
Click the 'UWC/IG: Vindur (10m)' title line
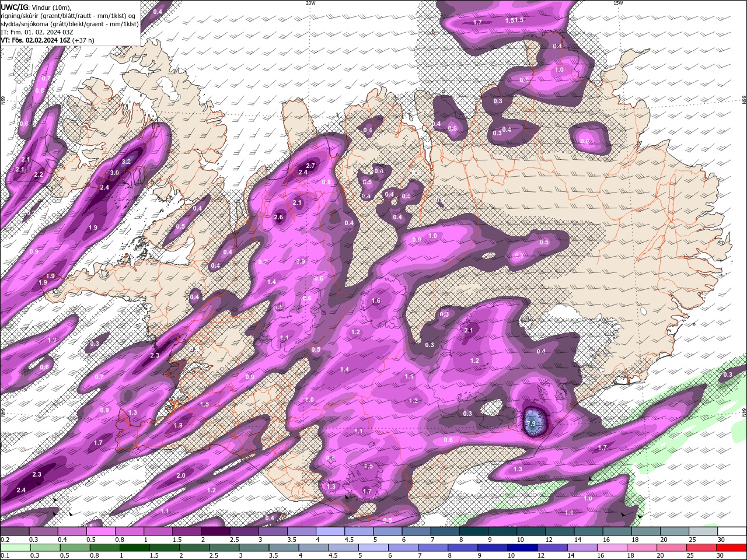36,7
